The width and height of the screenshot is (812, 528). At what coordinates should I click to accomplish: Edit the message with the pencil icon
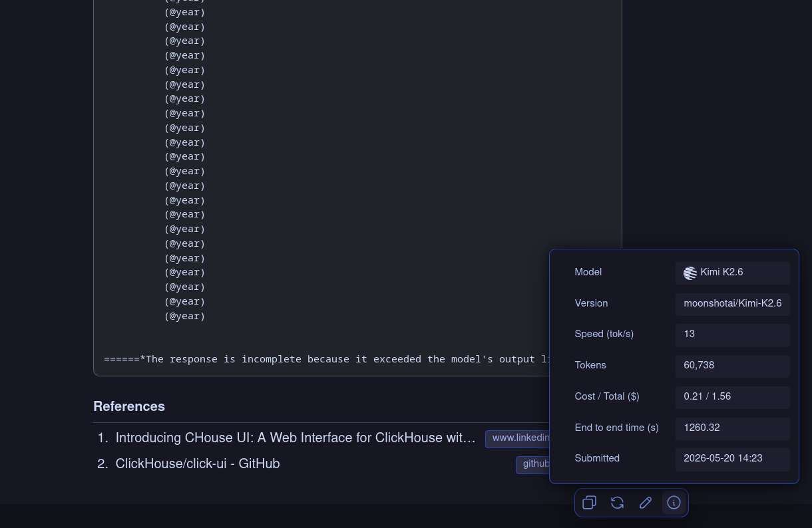pyautogui.click(x=646, y=503)
